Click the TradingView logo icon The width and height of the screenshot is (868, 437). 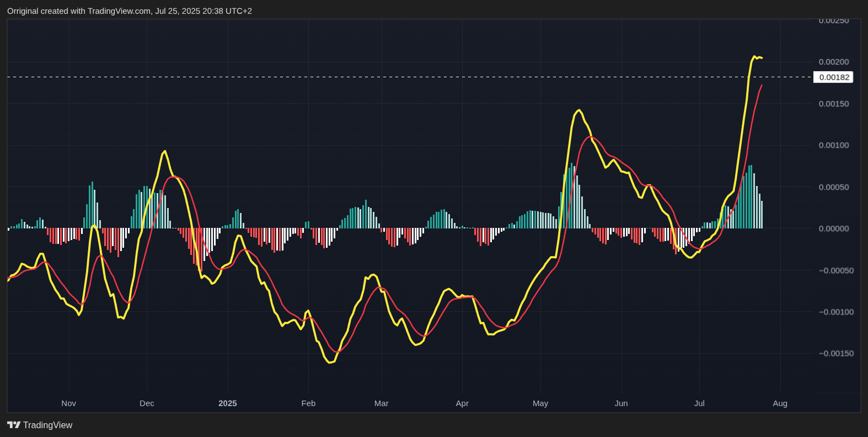coord(14,425)
